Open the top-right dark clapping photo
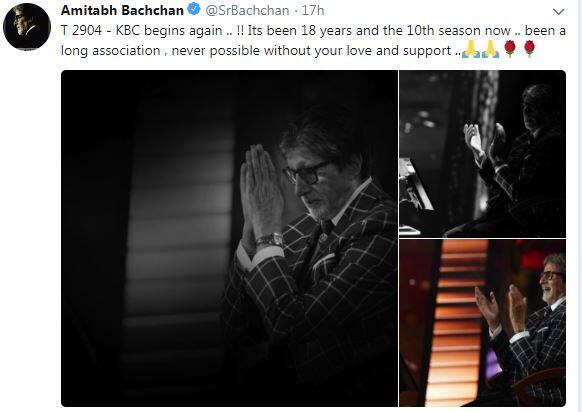The height and width of the screenshot is (412, 582). tap(483, 154)
